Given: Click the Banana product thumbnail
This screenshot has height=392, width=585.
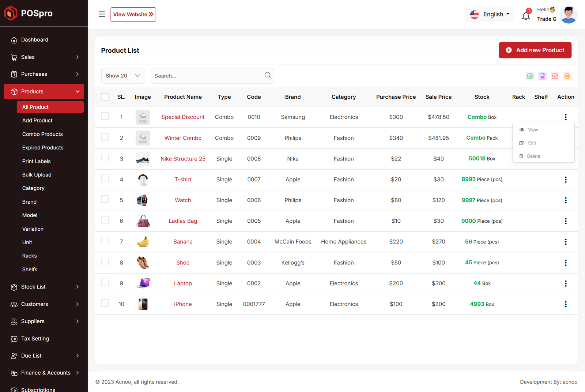Looking at the screenshot, I should (x=143, y=242).
